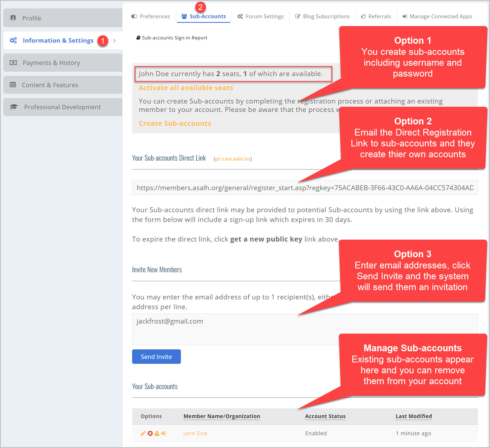Click the Content & Features table icon
Screen dimensions: 490x448
[13, 85]
